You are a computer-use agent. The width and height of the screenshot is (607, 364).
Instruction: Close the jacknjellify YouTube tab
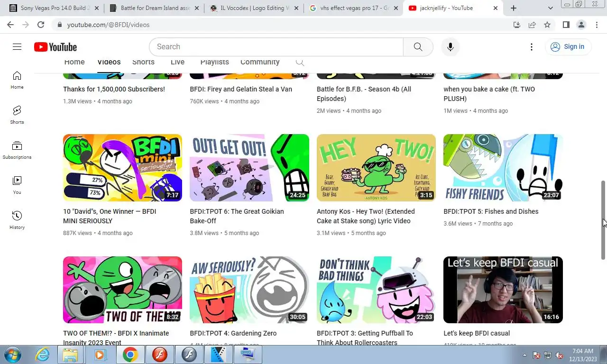[496, 8]
